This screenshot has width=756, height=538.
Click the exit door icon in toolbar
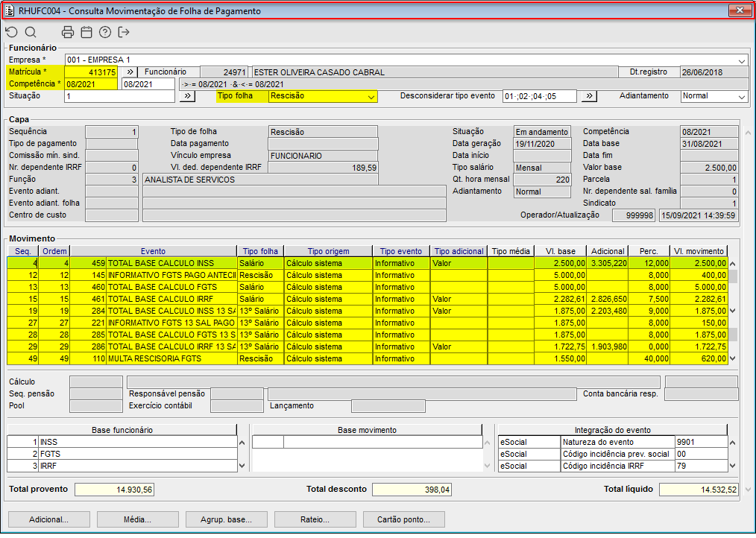[x=124, y=32]
